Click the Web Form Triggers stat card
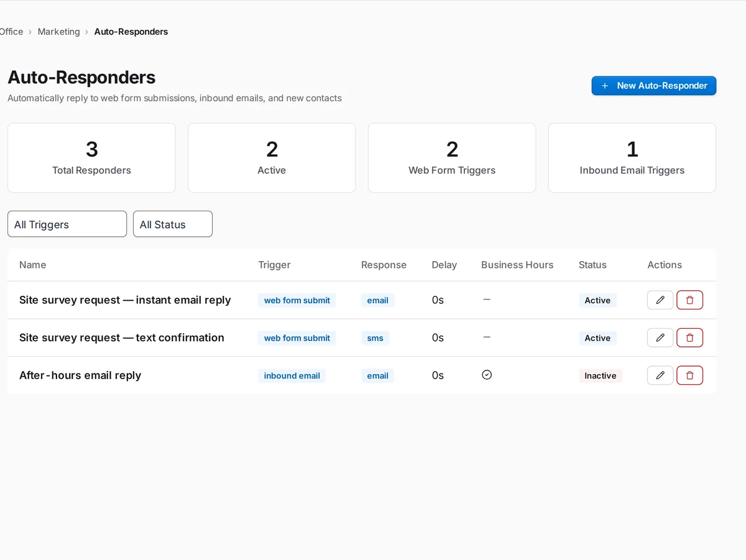This screenshot has width=746, height=560. (x=452, y=158)
